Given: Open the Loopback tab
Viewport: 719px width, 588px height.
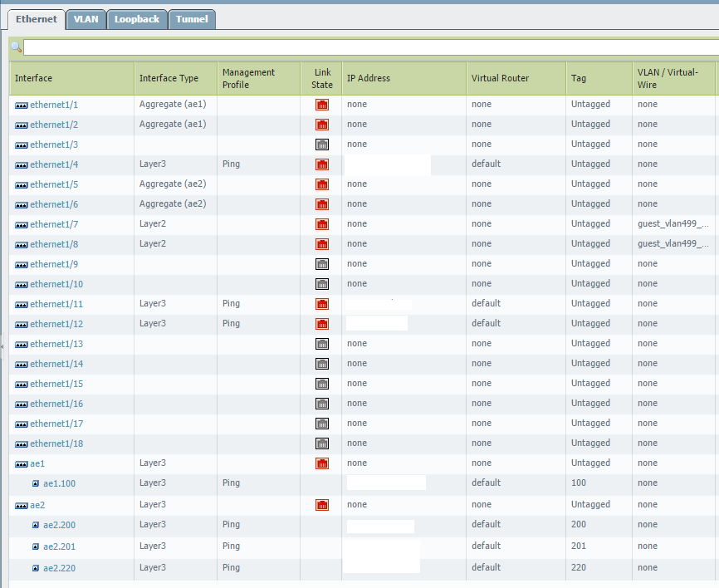Looking at the screenshot, I should (137, 19).
